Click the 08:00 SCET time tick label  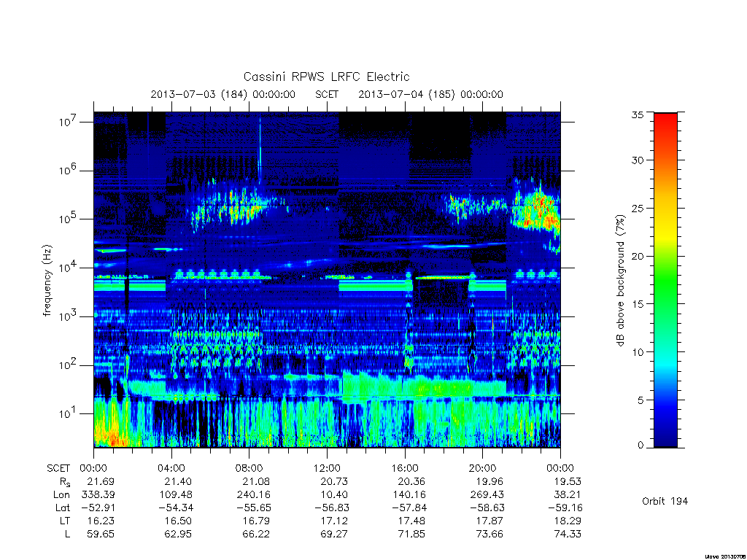click(249, 468)
